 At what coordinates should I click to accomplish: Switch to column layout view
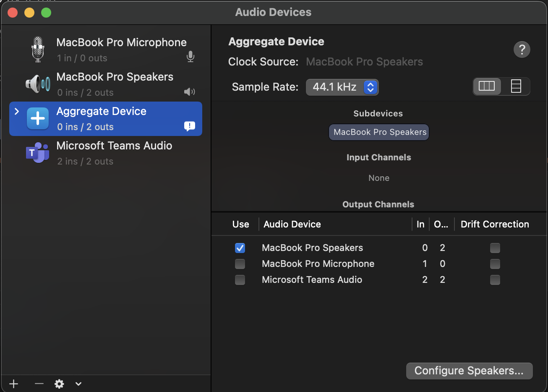487,86
